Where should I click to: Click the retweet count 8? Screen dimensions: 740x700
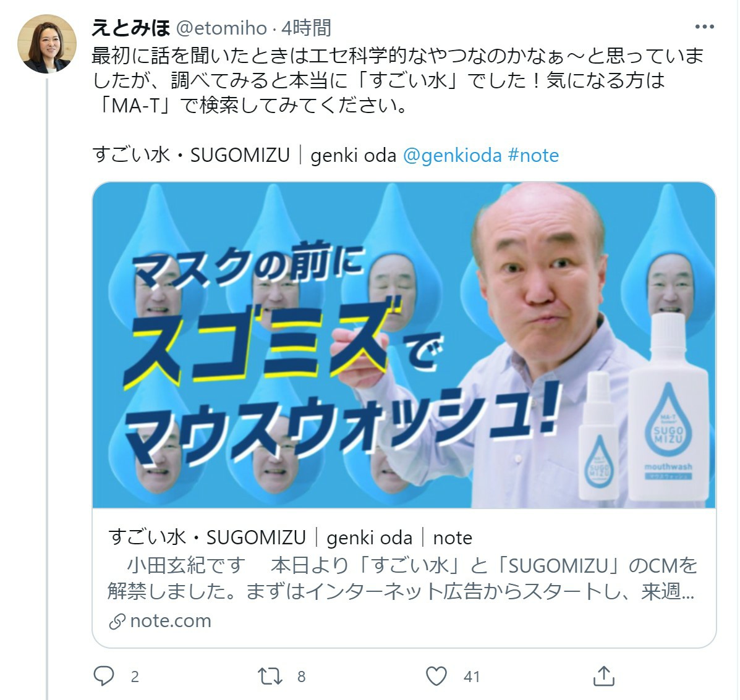click(302, 677)
